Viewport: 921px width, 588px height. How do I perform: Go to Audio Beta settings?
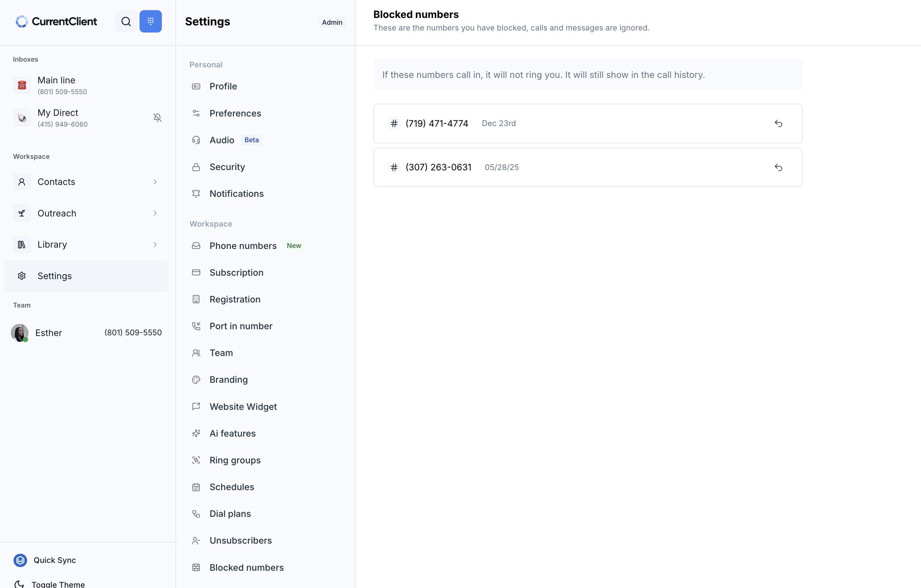(x=222, y=141)
